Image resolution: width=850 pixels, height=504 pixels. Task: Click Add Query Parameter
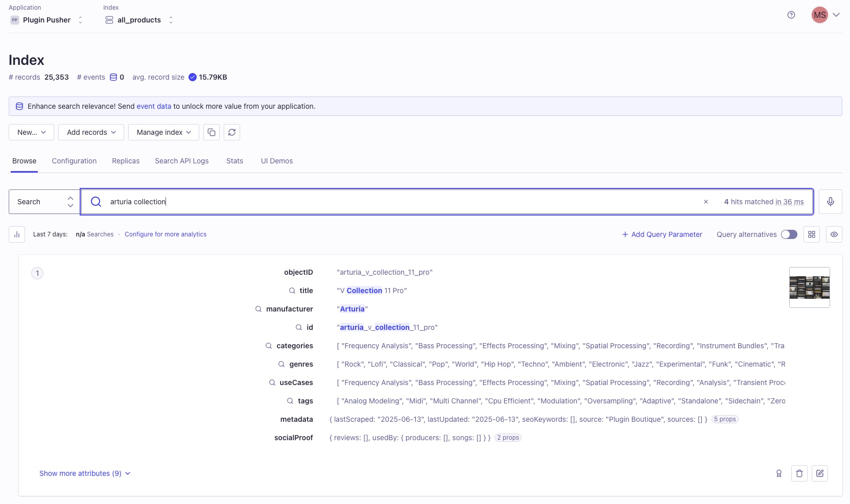662,234
